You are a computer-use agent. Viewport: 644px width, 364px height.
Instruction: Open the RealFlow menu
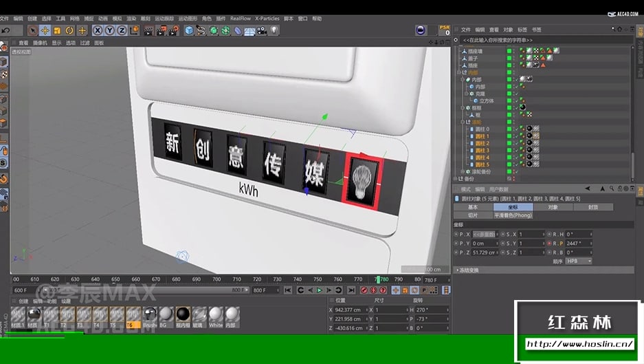tap(240, 19)
